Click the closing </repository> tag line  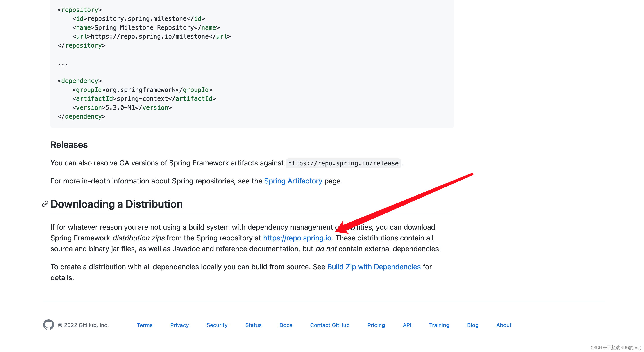[x=82, y=45]
